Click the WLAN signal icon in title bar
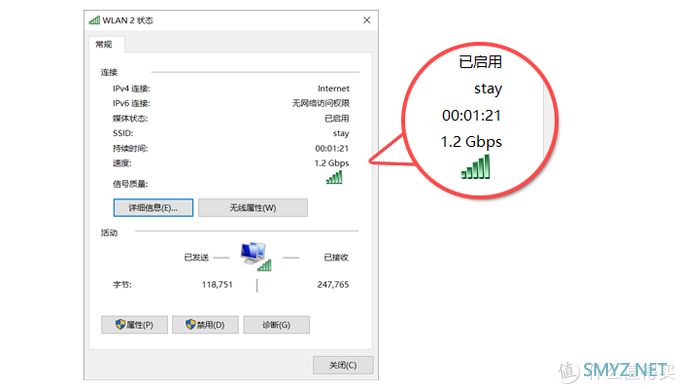Viewport: 680px width, 389px height. point(94,20)
